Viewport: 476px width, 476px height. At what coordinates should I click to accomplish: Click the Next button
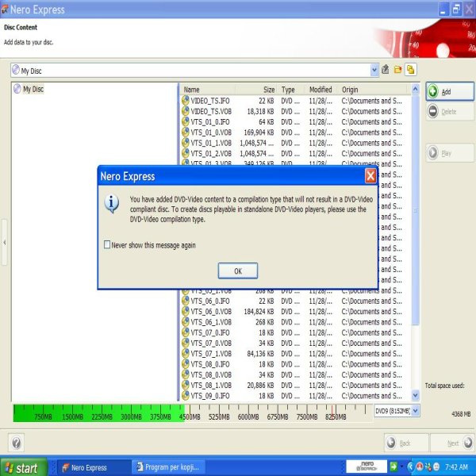(x=452, y=443)
